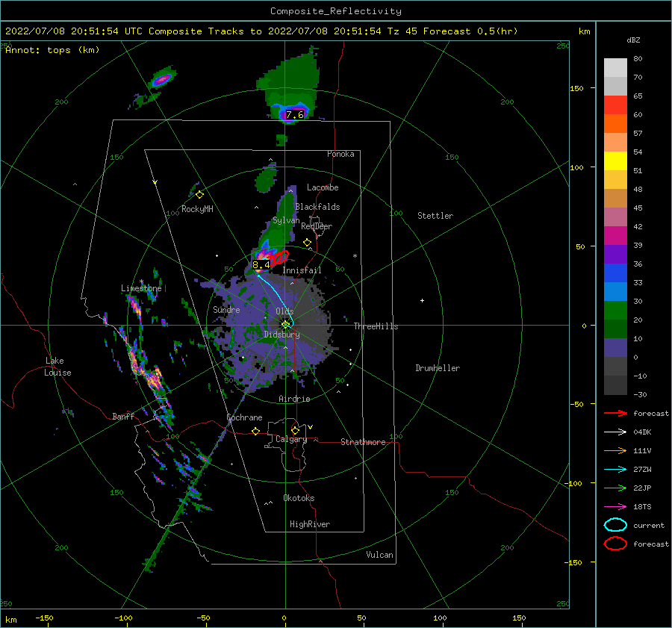Click the Okotoks town label
672x628 pixels.
pos(299,497)
